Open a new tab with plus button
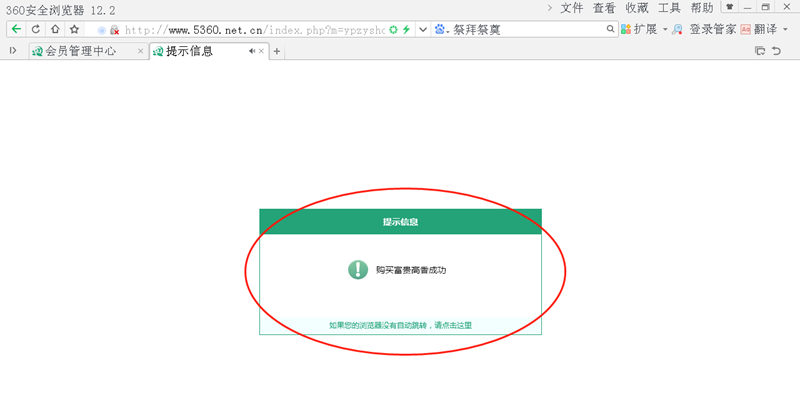 pos(277,51)
